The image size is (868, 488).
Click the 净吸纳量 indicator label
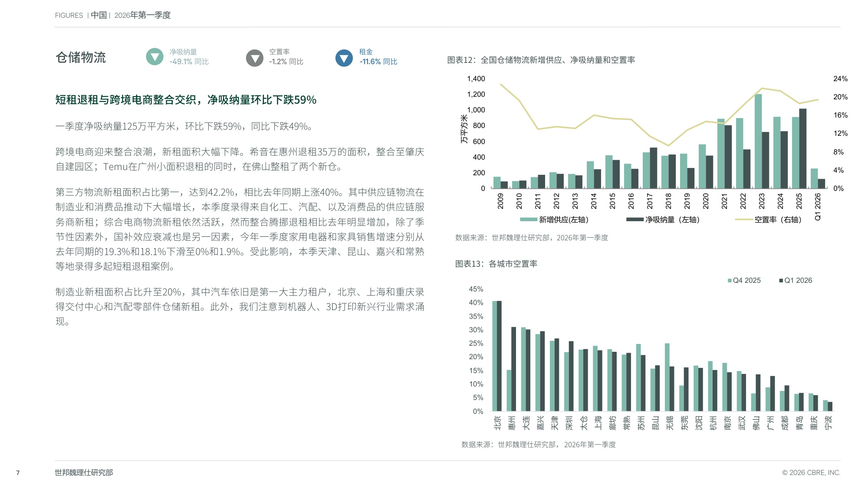pos(183,52)
